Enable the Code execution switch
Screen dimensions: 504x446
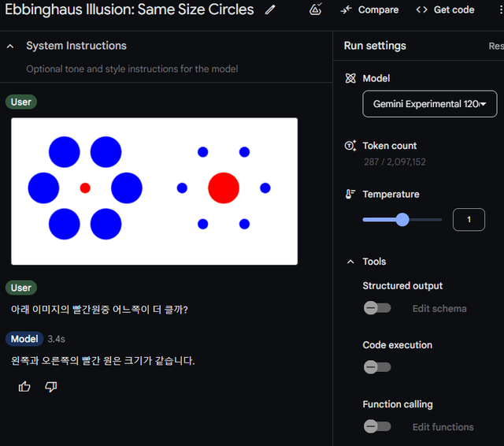(x=376, y=367)
